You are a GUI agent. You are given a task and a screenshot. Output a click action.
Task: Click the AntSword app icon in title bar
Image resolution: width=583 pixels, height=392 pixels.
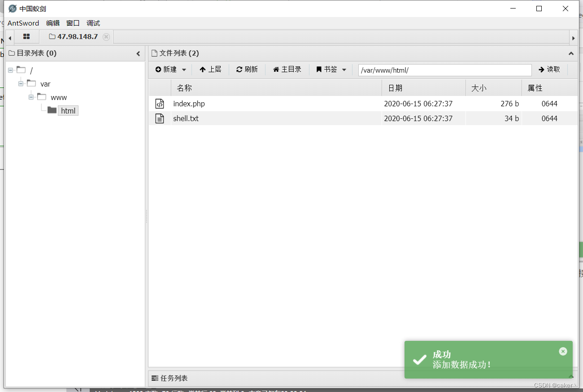(13, 9)
